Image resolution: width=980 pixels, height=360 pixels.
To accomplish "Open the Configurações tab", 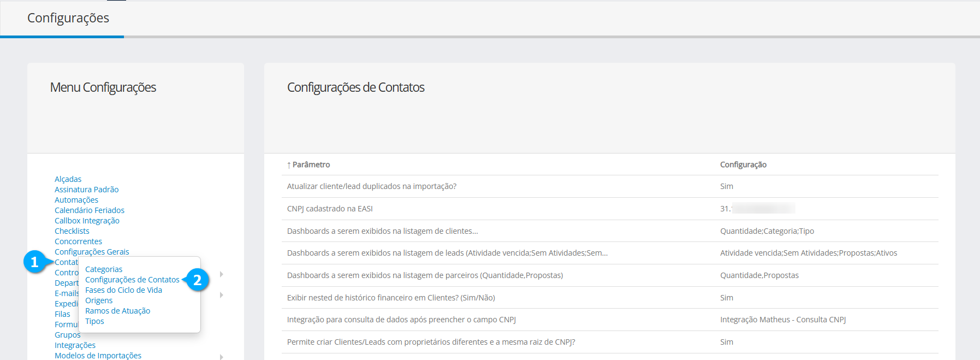I will point(68,18).
